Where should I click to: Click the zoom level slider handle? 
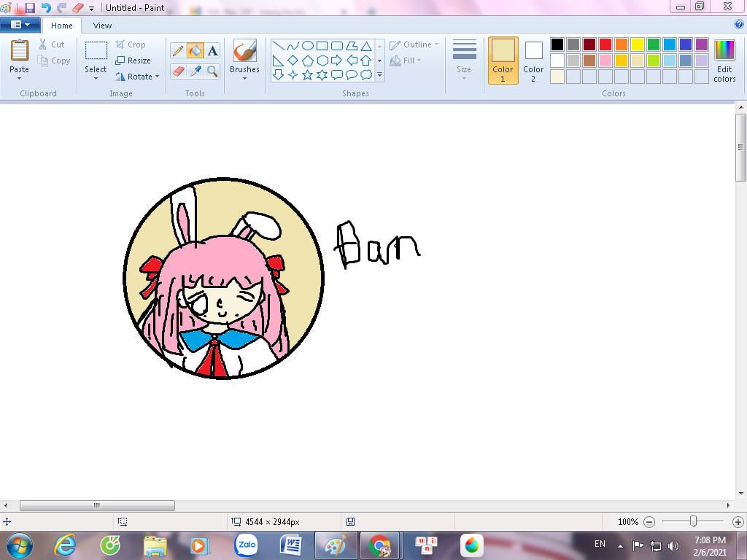(694, 521)
